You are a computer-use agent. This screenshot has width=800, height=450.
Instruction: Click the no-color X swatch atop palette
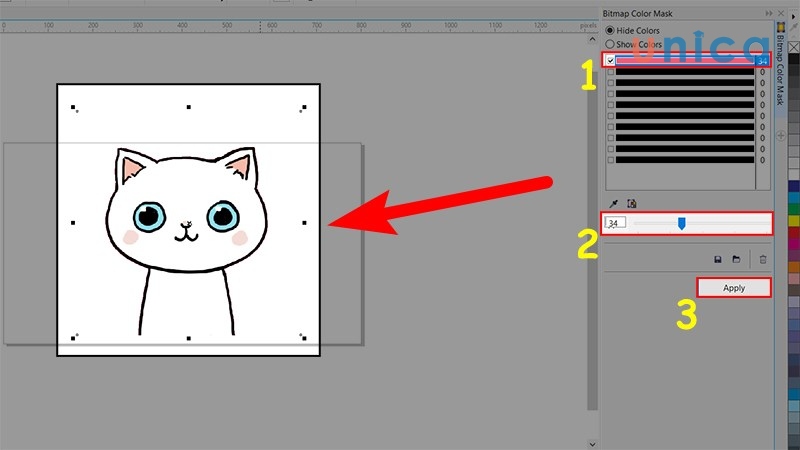pos(793,47)
